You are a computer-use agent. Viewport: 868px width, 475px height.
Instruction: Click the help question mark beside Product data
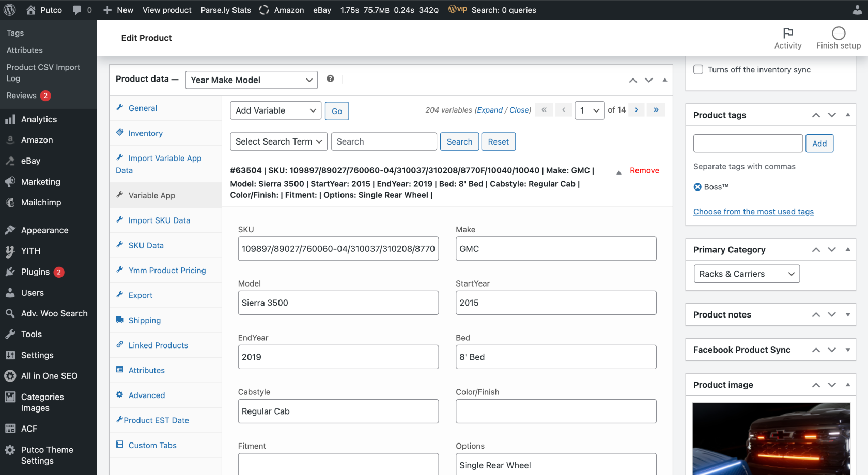pos(330,78)
